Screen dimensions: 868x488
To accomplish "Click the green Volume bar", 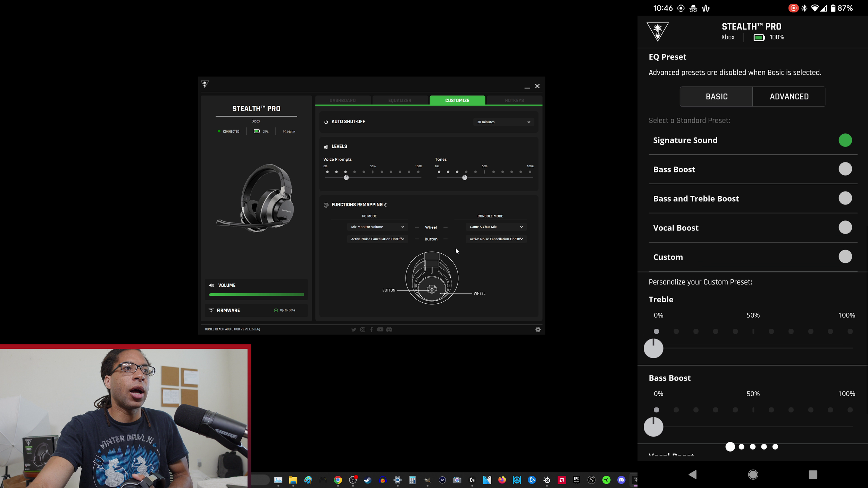I will pos(256,295).
